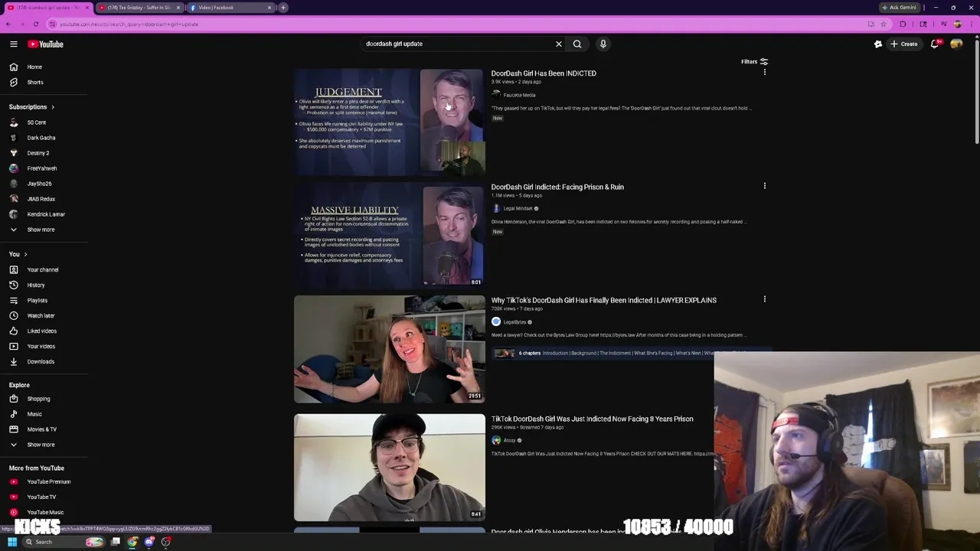
Task: Open 'Why TikTok's DoorDash Girl' video title
Action: (603, 300)
